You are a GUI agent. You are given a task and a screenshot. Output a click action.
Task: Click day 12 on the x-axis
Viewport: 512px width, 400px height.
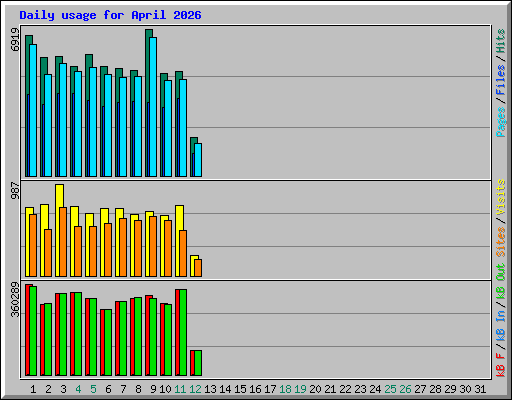click(195, 389)
